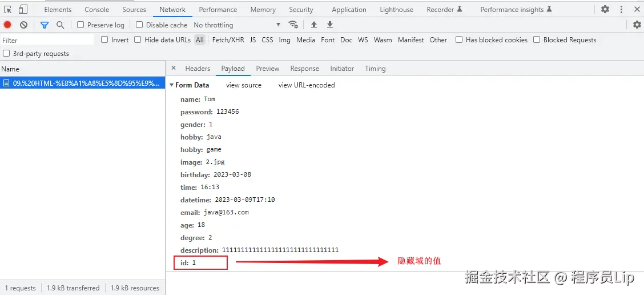Open Network panel settings gear
Viewport: 644px width, 295px height.
637,25
